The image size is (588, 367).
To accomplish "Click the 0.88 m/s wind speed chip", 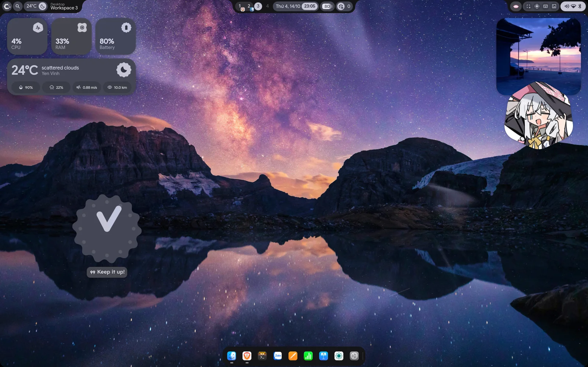I will coord(86,87).
